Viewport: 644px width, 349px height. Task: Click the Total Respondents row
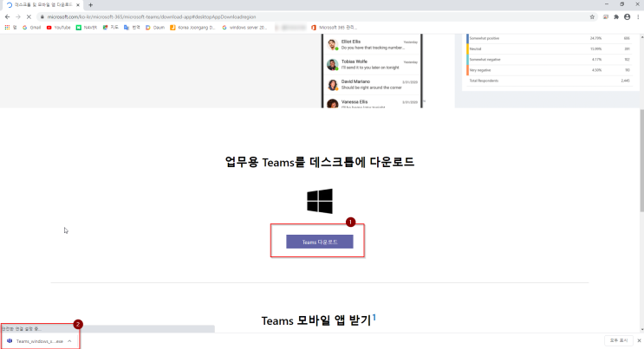[550, 81]
